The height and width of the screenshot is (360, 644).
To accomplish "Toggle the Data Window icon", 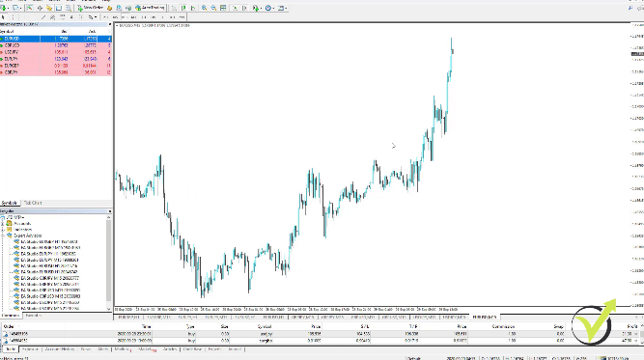I will click(40, 8).
